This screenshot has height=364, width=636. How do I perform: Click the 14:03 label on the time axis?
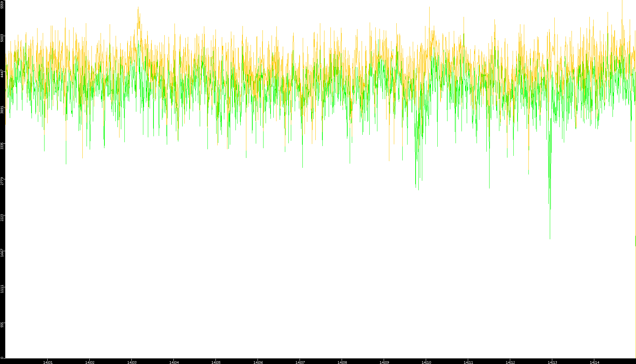(x=132, y=362)
